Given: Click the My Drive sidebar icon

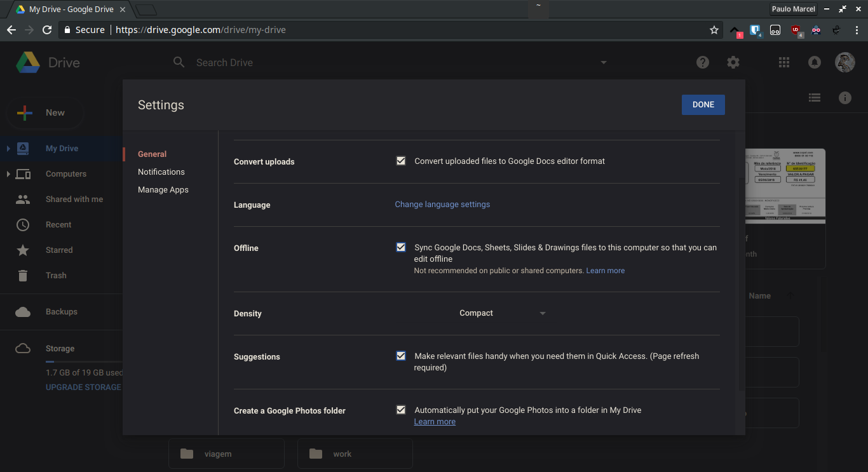Looking at the screenshot, I should (x=23, y=148).
